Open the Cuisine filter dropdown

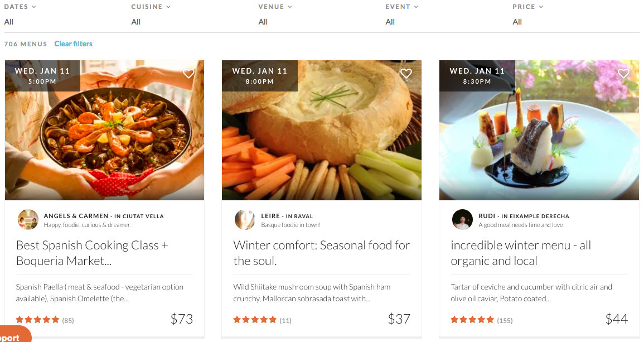point(151,7)
